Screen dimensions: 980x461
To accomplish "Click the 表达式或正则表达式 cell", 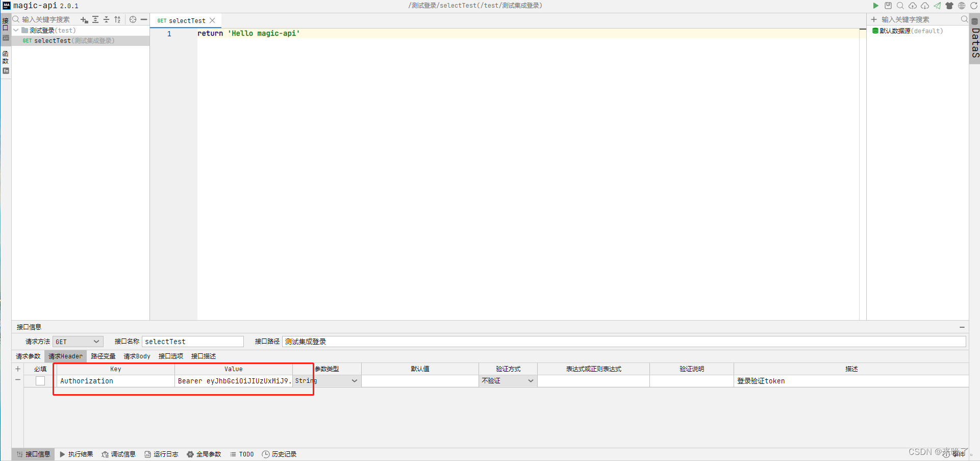I will (593, 381).
